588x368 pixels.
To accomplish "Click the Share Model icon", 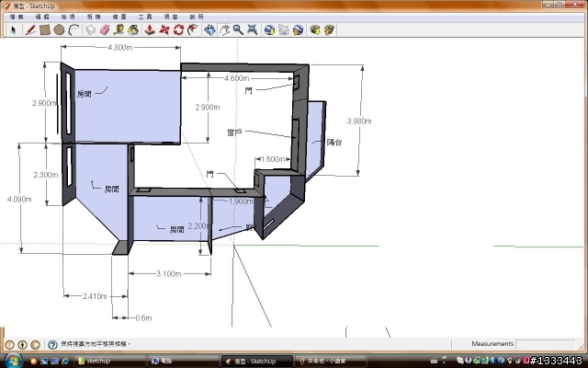I will (x=329, y=29).
